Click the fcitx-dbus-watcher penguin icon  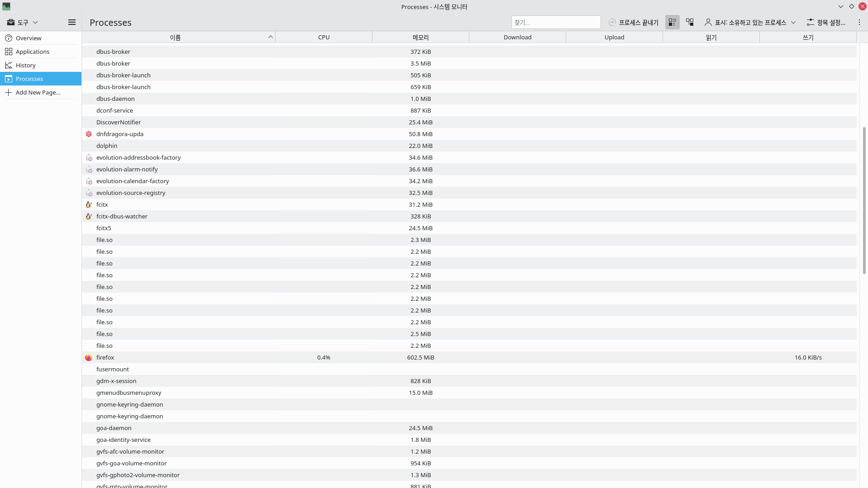pyautogui.click(x=89, y=216)
